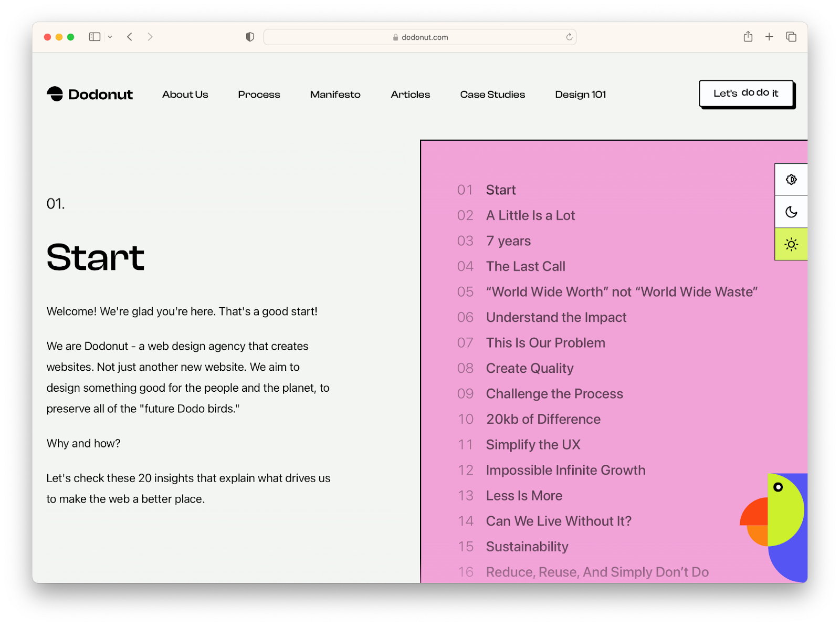Go to chapter A Little Is a Lot
Viewport: 840px width, 626px height.
click(x=516, y=215)
